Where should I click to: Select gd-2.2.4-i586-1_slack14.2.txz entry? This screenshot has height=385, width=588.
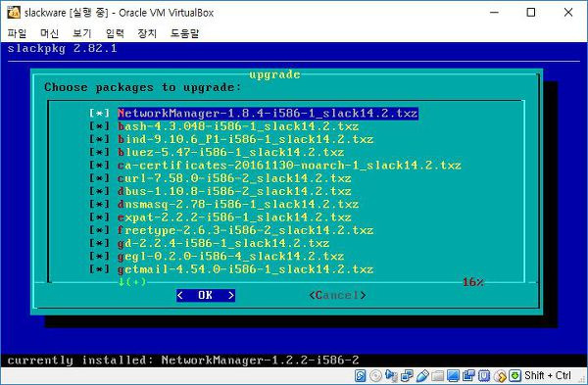223,243
